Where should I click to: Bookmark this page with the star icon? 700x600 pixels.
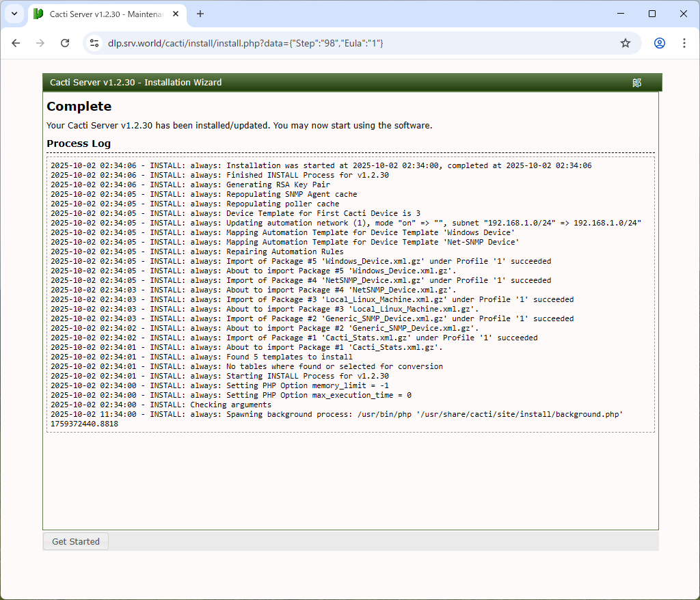click(625, 43)
